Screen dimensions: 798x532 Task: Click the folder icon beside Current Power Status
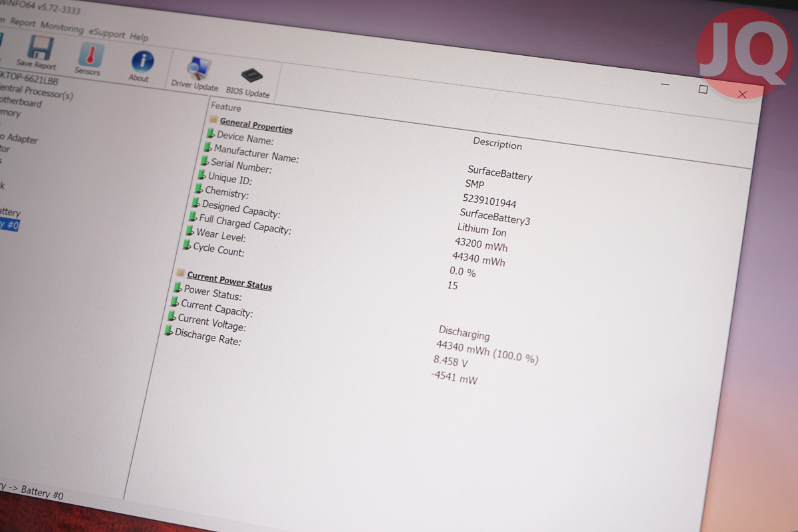click(180, 273)
